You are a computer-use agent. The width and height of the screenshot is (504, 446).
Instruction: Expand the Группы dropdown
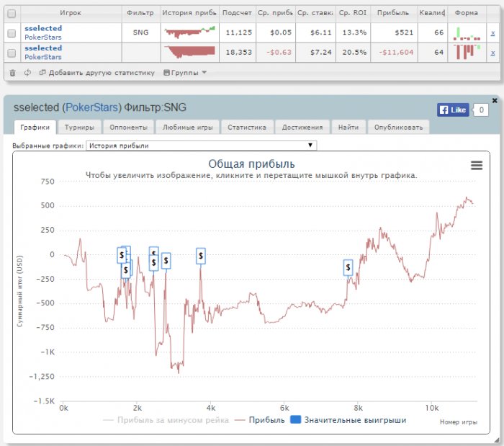pos(185,73)
